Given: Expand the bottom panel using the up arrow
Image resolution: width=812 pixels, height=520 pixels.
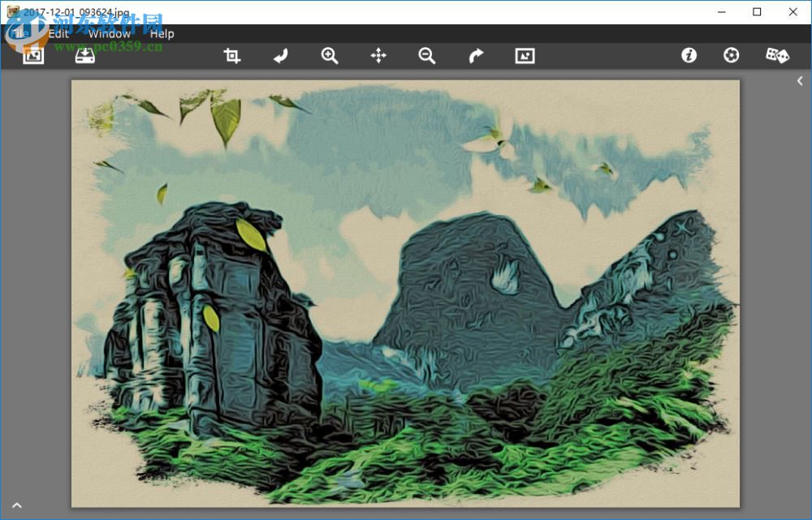Looking at the screenshot, I should point(17,505).
